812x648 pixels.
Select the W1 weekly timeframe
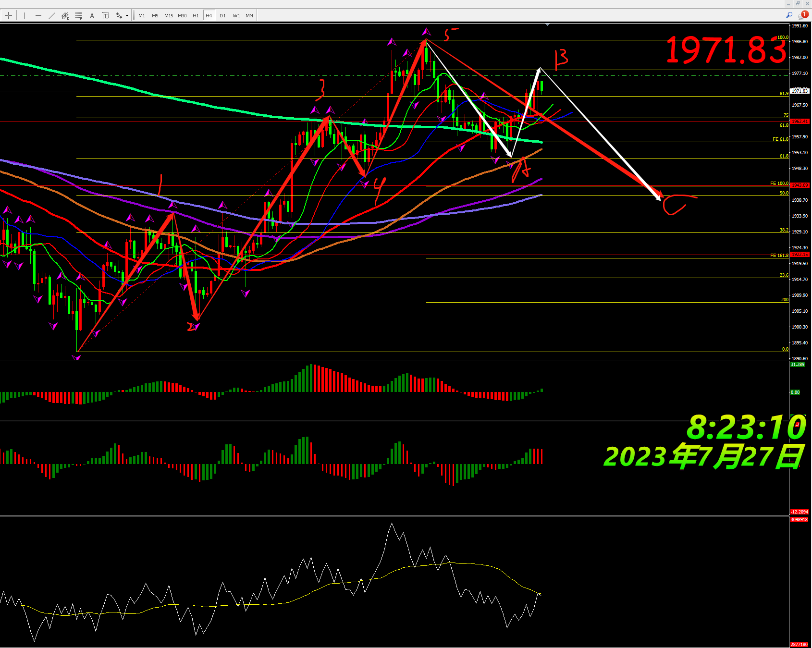(236, 15)
